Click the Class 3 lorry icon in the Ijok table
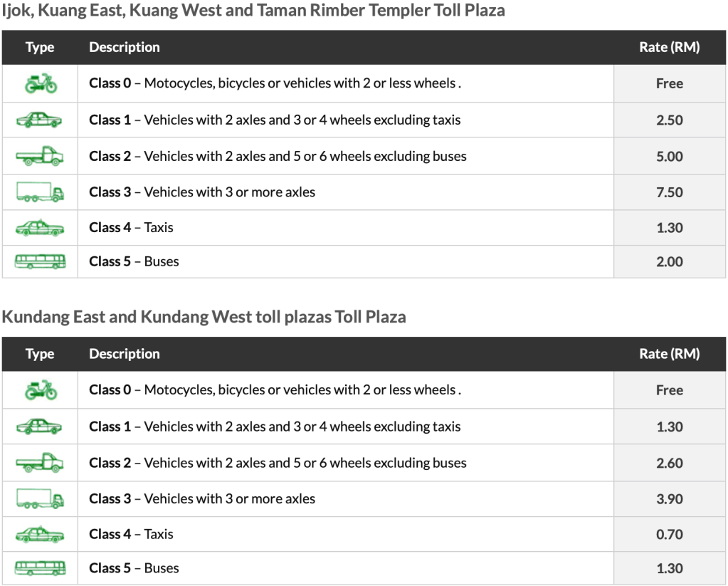Image resolution: width=728 pixels, height=586 pixels. coord(40,192)
